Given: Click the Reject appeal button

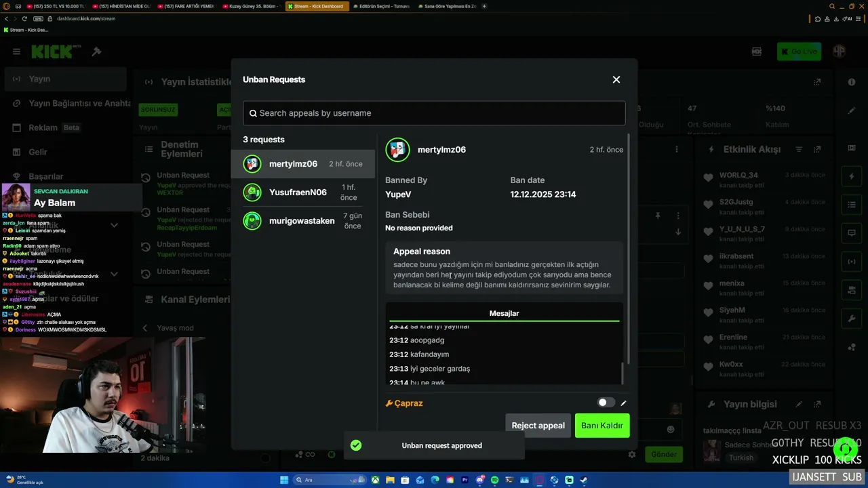Looking at the screenshot, I should (538, 426).
